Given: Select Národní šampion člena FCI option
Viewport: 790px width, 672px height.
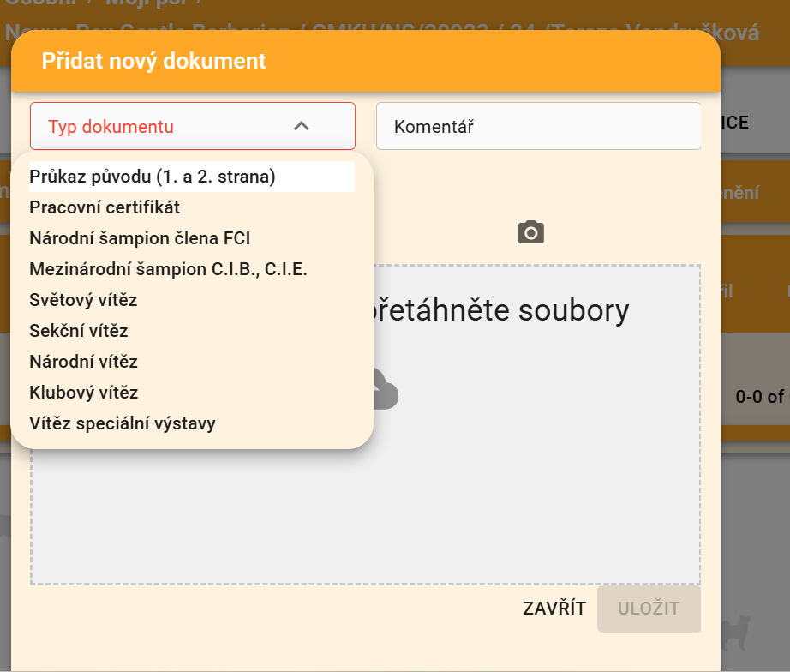Looking at the screenshot, I should click(x=140, y=238).
